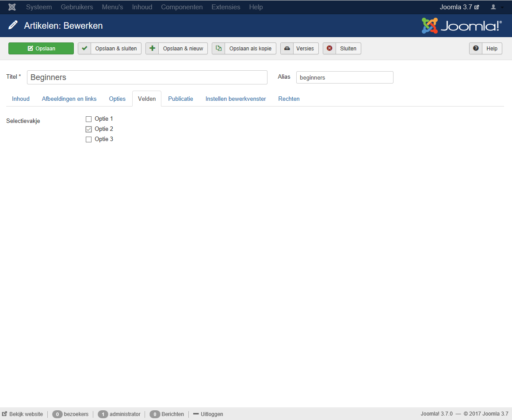
Task: Switch to the Afbeeldingen en links tab
Action: coord(69,99)
